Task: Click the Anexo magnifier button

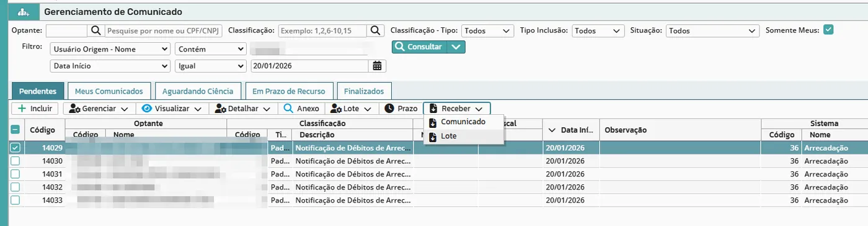Action: click(x=301, y=108)
